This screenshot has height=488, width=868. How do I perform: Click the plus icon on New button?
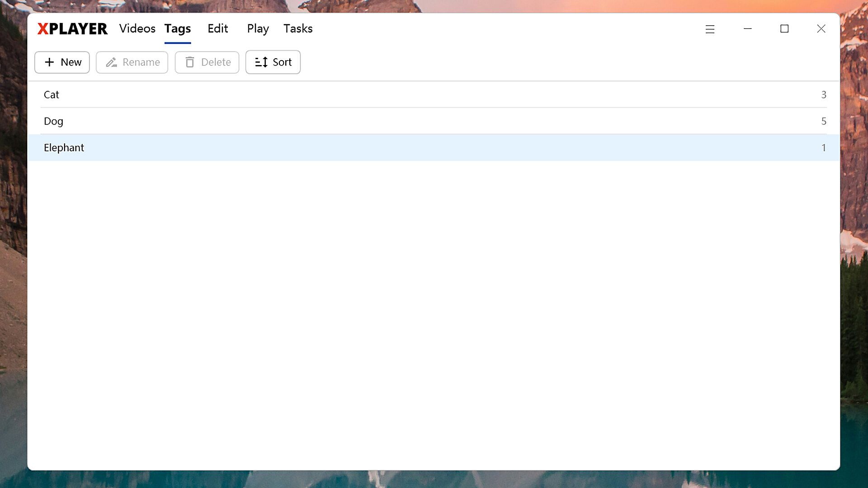tap(49, 62)
